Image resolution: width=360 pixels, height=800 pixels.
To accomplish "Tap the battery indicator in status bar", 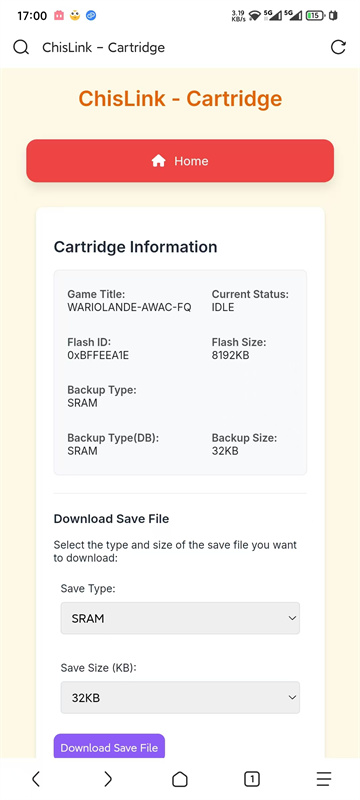I will point(315,16).
